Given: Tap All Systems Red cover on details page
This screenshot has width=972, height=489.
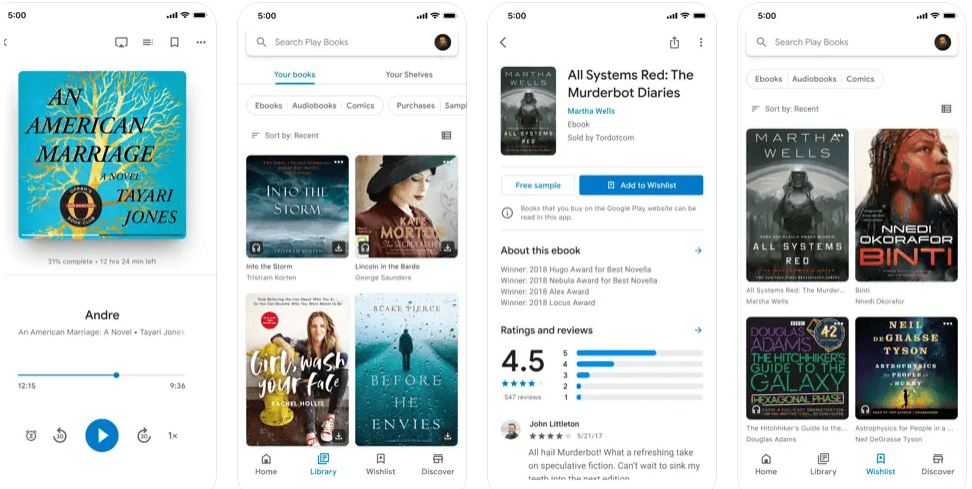Looking at the screenshot, I should (x=529, y=111).
